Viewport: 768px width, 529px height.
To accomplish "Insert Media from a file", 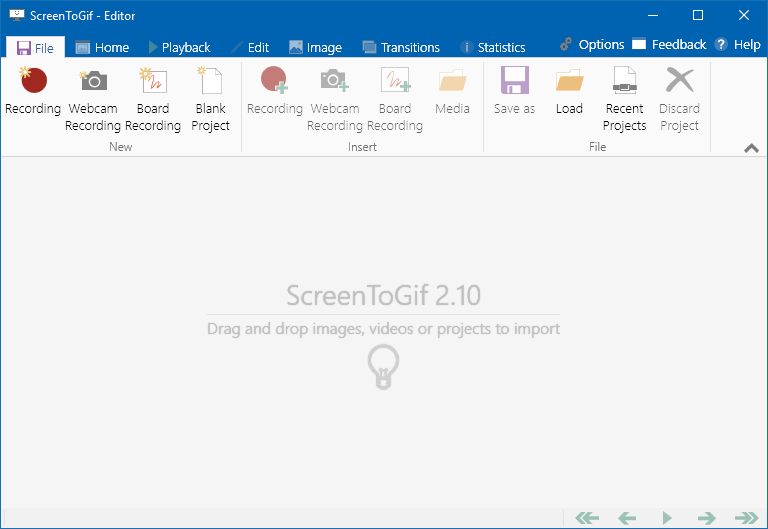I will 452,92.
